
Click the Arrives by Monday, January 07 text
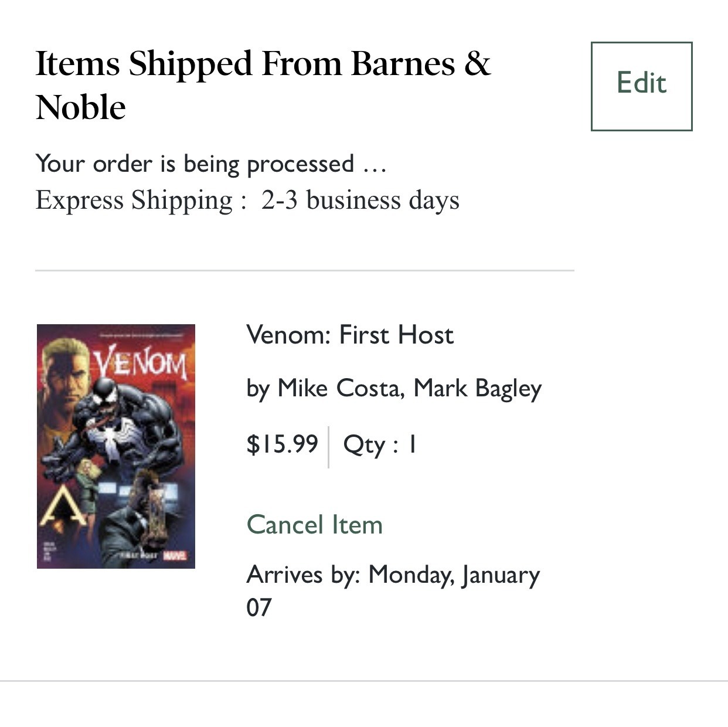click(393, 590)
